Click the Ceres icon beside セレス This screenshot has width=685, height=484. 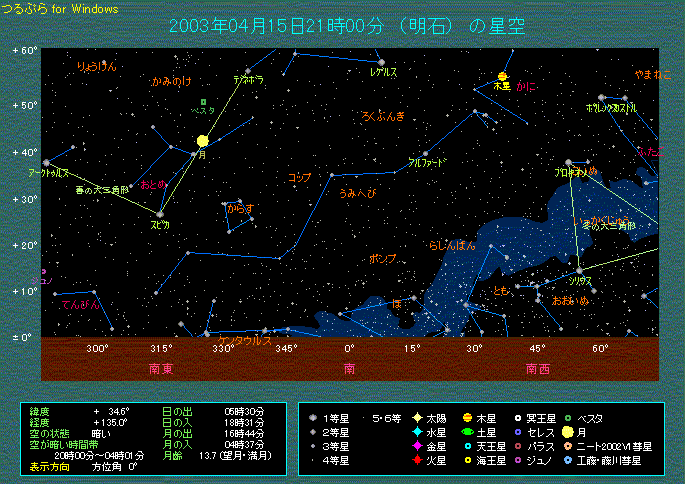[518, 432]
